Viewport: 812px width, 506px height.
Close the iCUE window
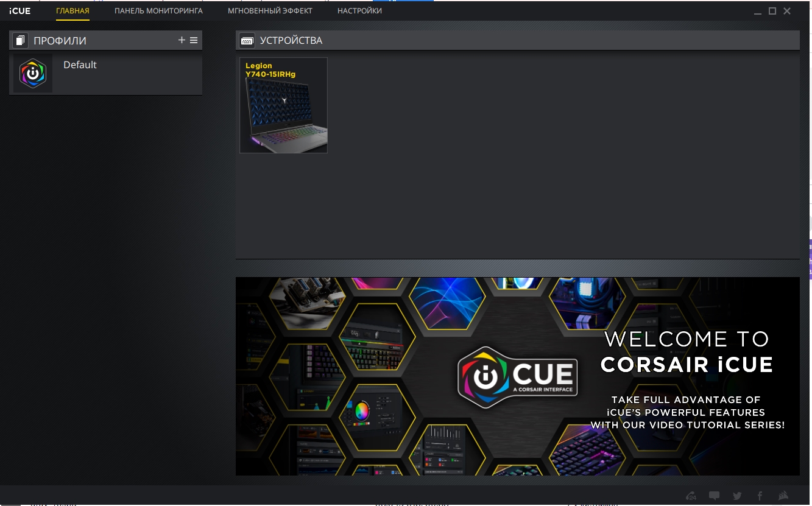tap(787, 11)
